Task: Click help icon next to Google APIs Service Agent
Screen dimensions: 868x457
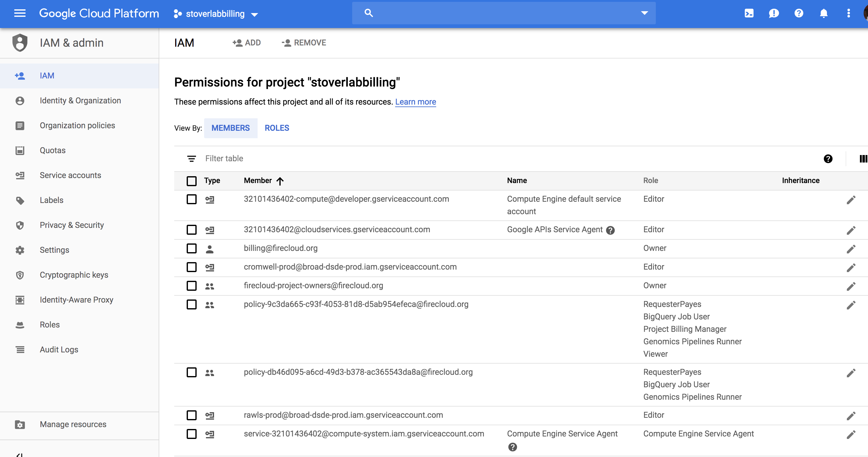Action: tap(610, 230)
